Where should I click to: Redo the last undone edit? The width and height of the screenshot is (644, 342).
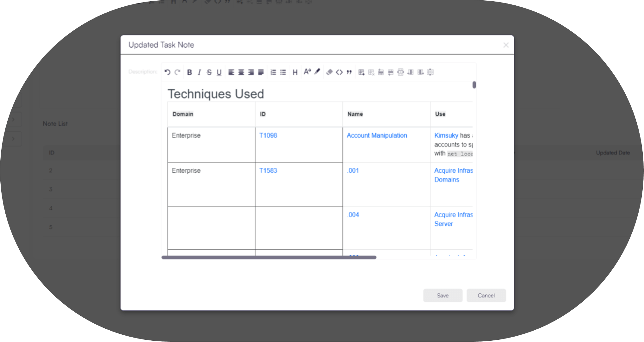[x=177, y=72]
